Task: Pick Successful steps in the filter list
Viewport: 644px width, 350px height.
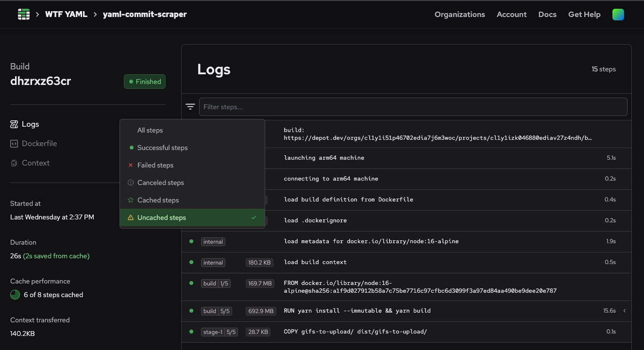Action: pos(162,148)
